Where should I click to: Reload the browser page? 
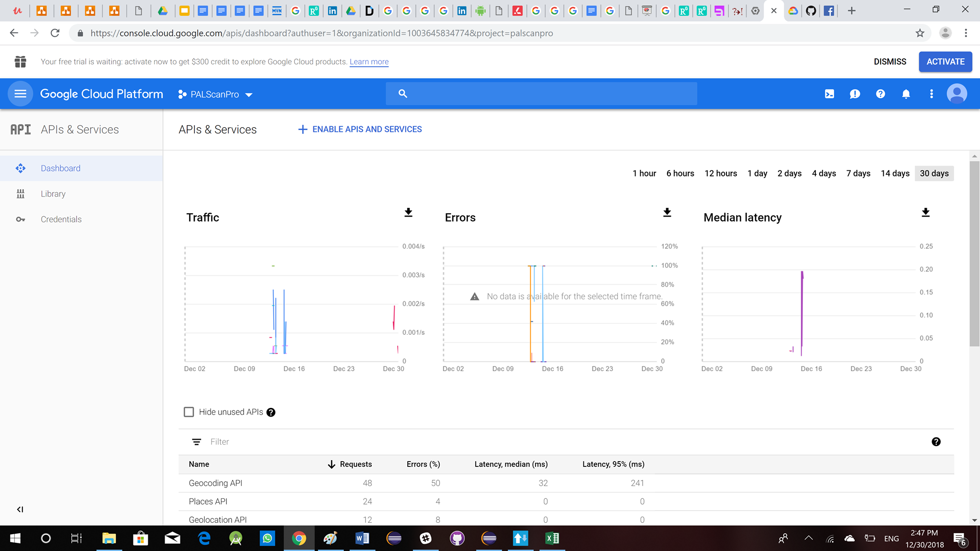point(55,33)
